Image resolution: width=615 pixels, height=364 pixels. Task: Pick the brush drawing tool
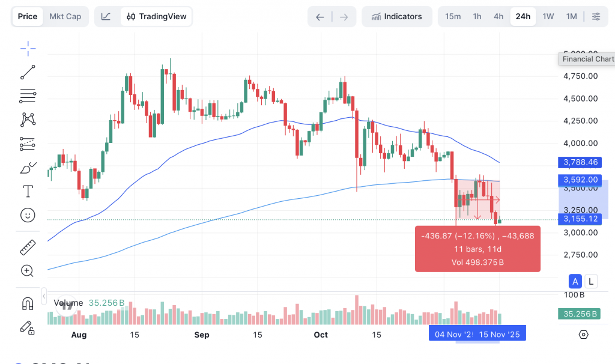click(28, 168)
